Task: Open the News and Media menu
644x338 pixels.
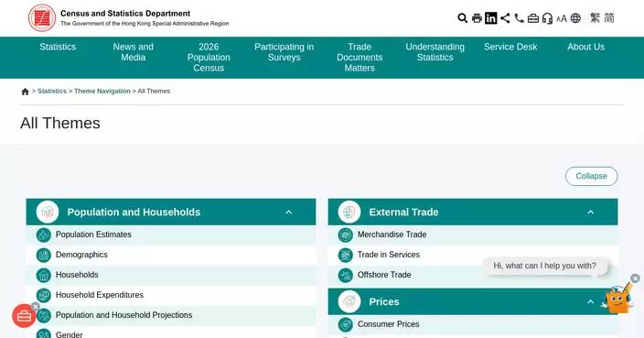Action: click(x=133, y=52)
